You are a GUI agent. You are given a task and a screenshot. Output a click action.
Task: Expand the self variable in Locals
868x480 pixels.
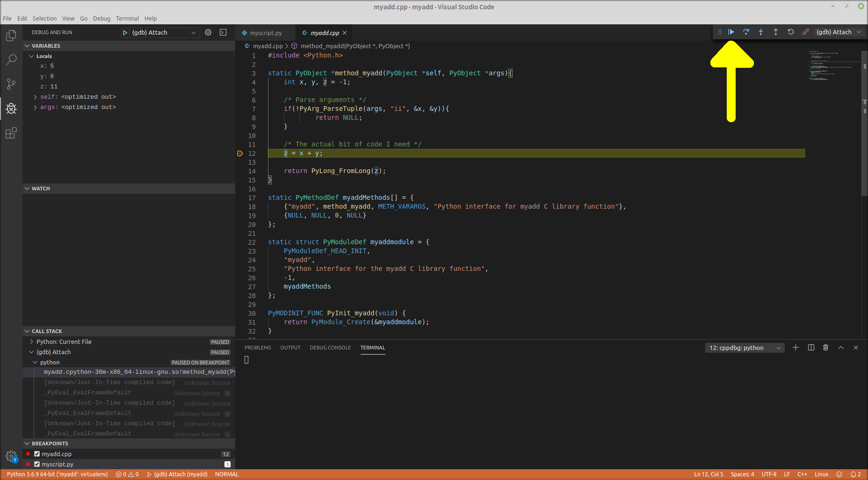pyautogui.click(x=35, y=97)
